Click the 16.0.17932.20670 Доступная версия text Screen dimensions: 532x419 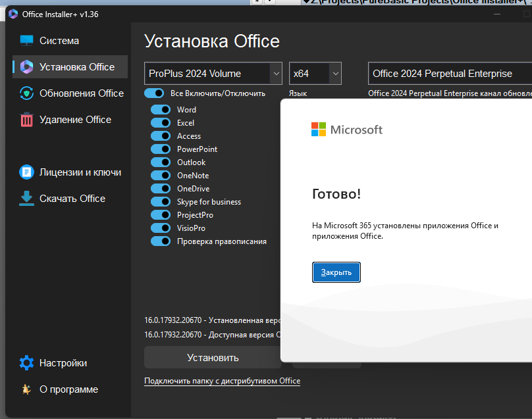213,335
